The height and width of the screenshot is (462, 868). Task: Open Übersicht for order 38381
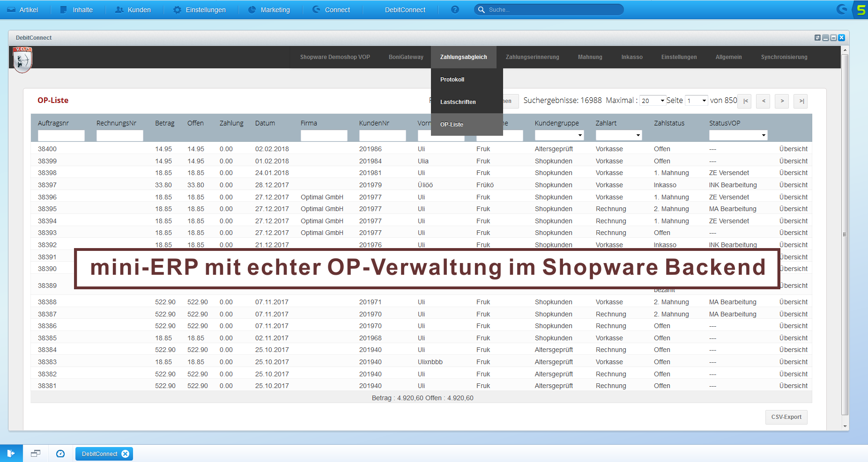pos(793,386)
